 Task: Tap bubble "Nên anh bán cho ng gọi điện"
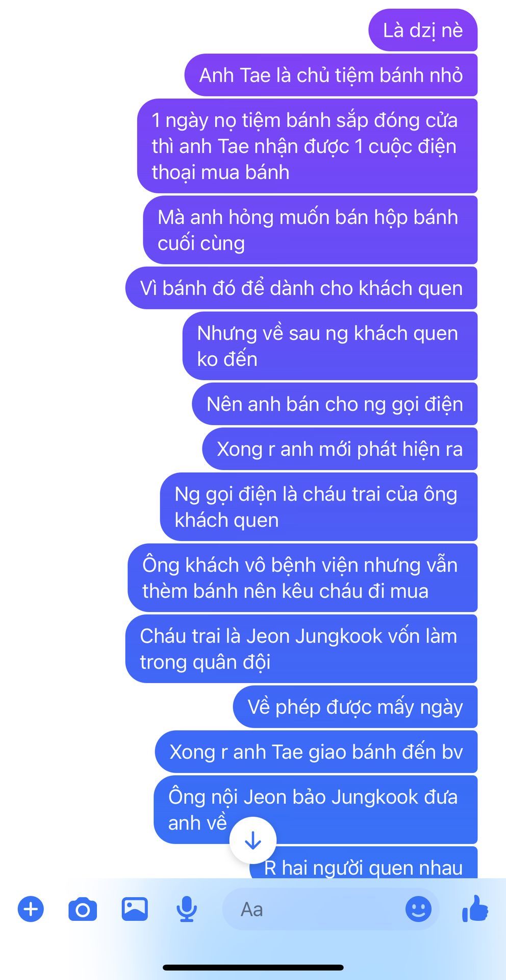[335, 404]
